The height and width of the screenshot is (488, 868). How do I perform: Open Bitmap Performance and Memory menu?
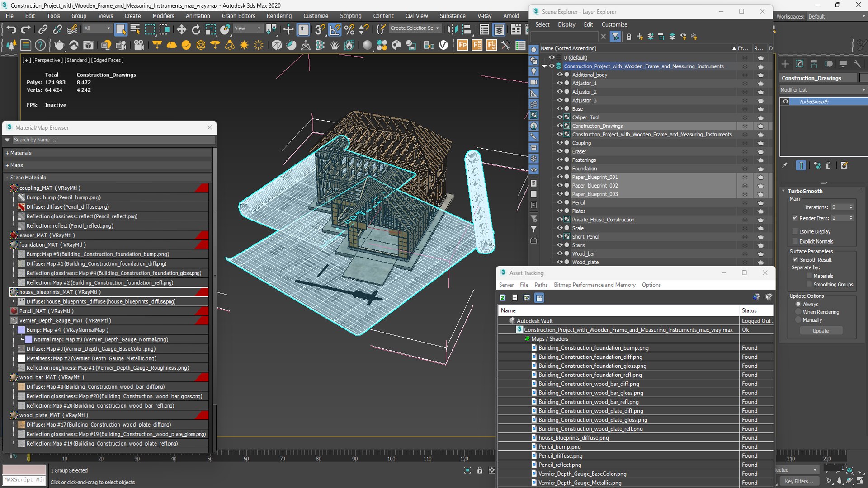click(x=594, y=285)
